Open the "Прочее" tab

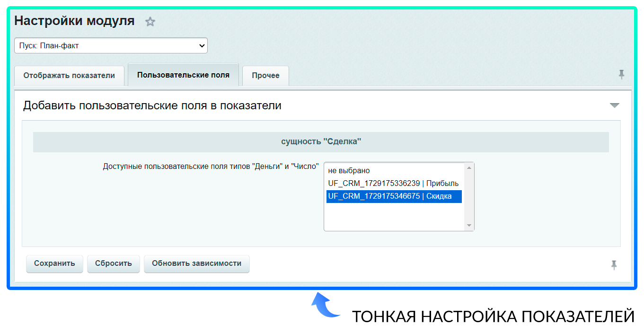point(265,76)
